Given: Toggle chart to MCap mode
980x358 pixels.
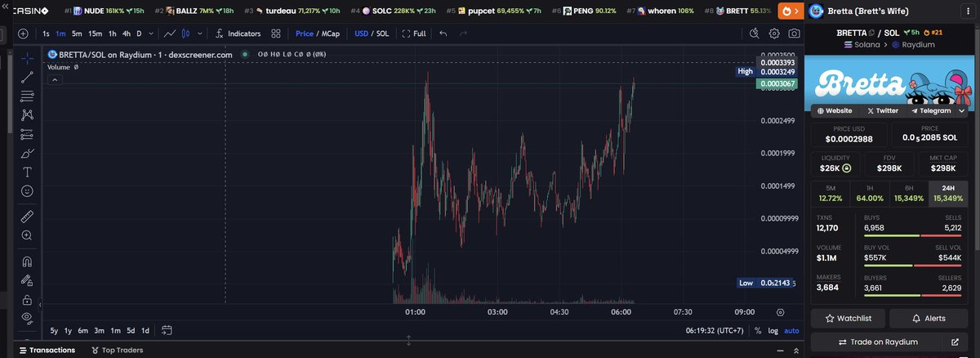Looking at the screenshot, I should [x=330, y=34].
